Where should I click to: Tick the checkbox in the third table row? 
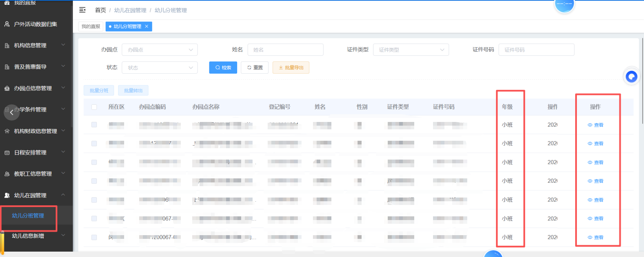94,162
